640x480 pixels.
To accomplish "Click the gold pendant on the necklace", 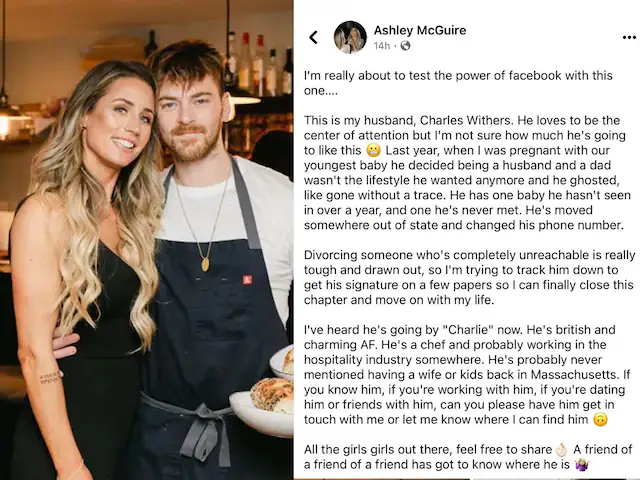I will coord(205,264).
